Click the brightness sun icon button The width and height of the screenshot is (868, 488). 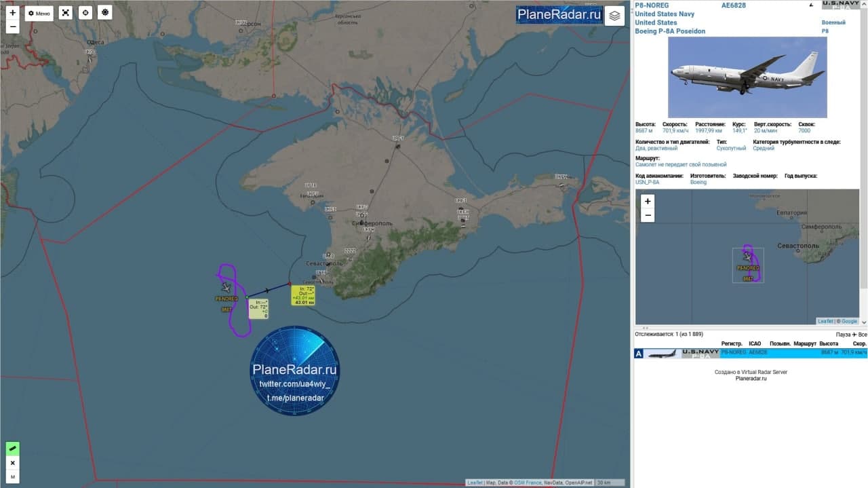104,13
